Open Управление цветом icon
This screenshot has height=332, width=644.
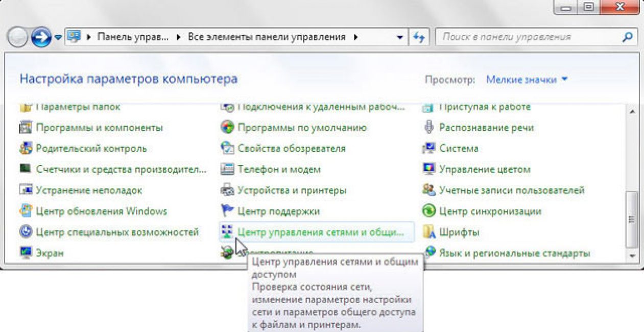429,169
